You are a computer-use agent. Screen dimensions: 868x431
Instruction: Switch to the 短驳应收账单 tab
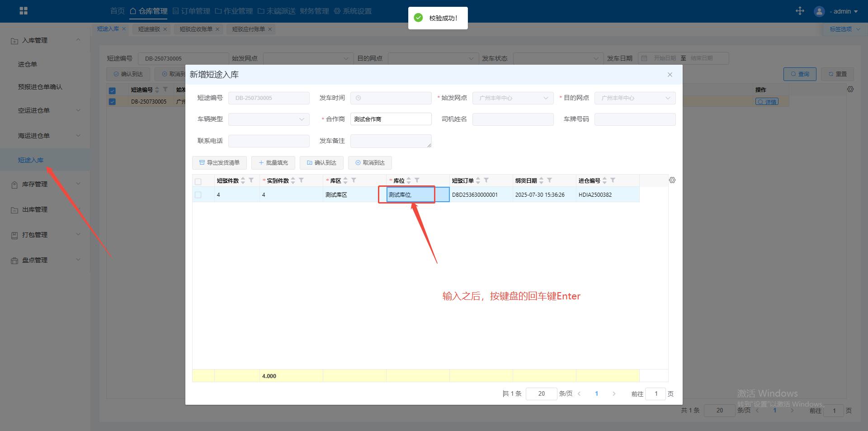(196, 29)
